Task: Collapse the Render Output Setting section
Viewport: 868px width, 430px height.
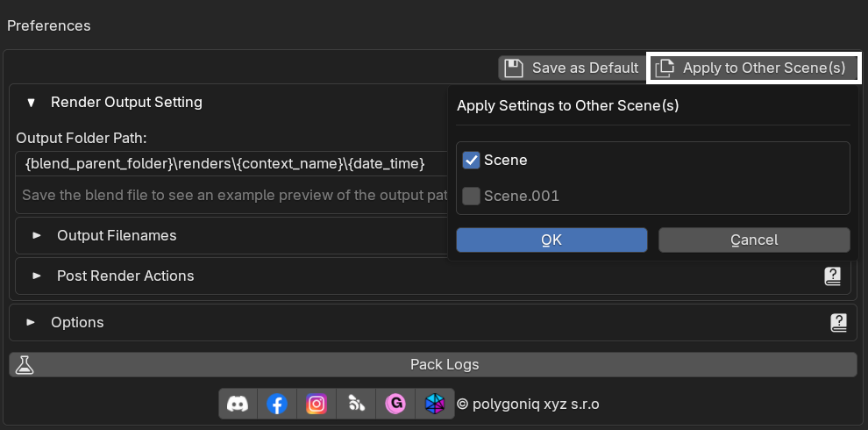Action: [x=32, y=103]
